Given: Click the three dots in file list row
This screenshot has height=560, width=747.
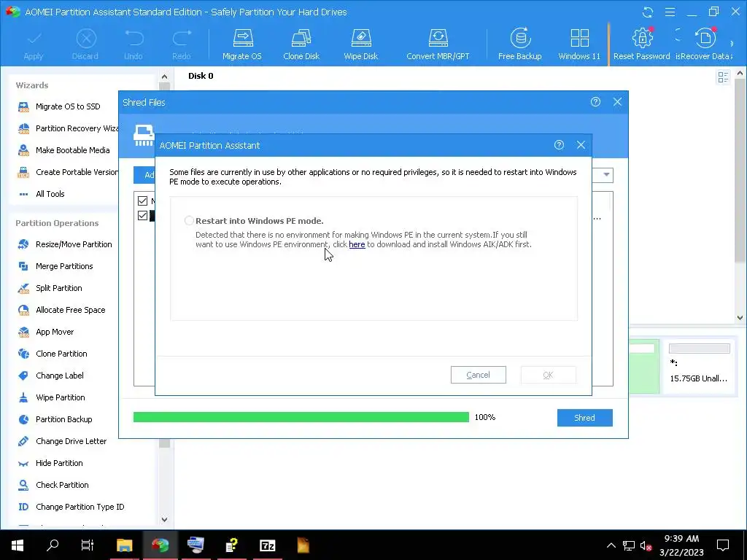Looking at the screenshot, I should [x=597, y=219].
